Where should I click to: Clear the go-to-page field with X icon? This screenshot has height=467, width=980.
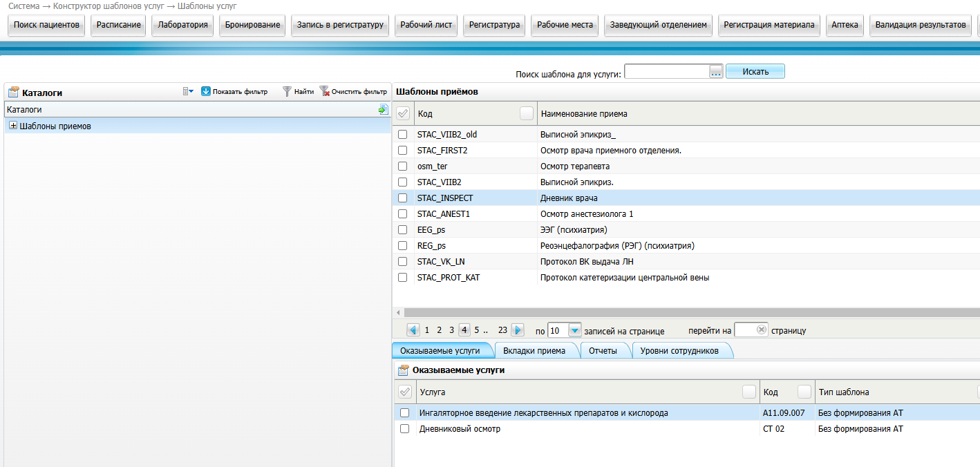(762, 330)
